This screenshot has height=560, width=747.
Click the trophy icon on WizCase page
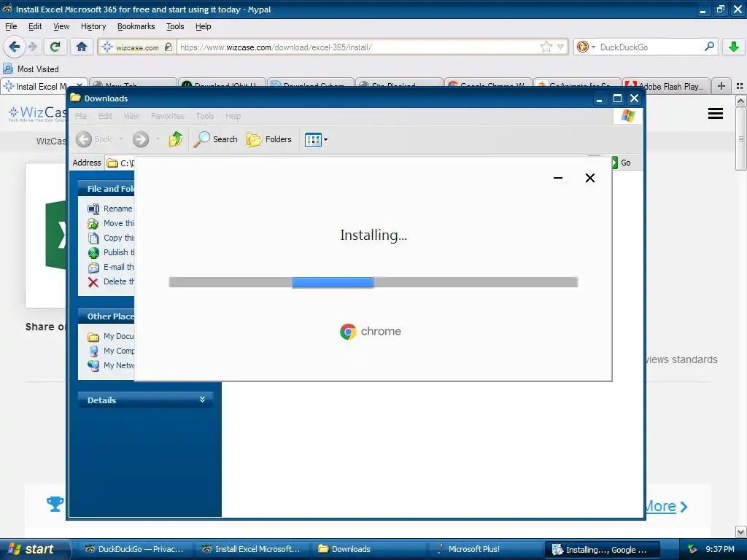(x=55, y=504)
